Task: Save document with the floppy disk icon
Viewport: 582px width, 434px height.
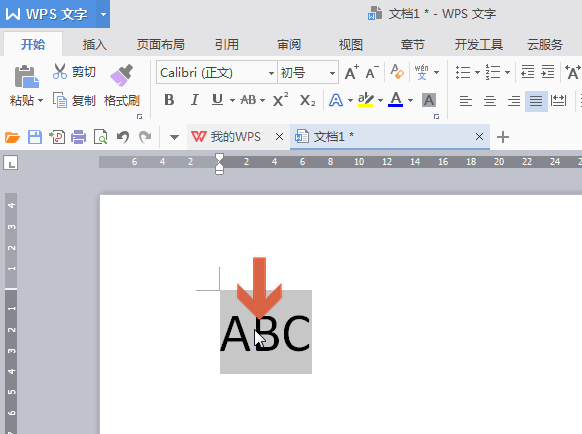Action: coord(35,137)
